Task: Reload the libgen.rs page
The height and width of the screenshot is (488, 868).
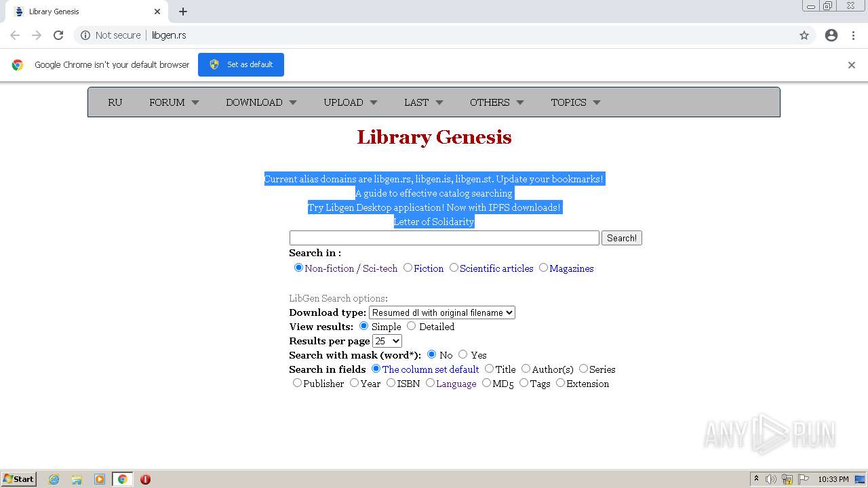Action: 58,35
